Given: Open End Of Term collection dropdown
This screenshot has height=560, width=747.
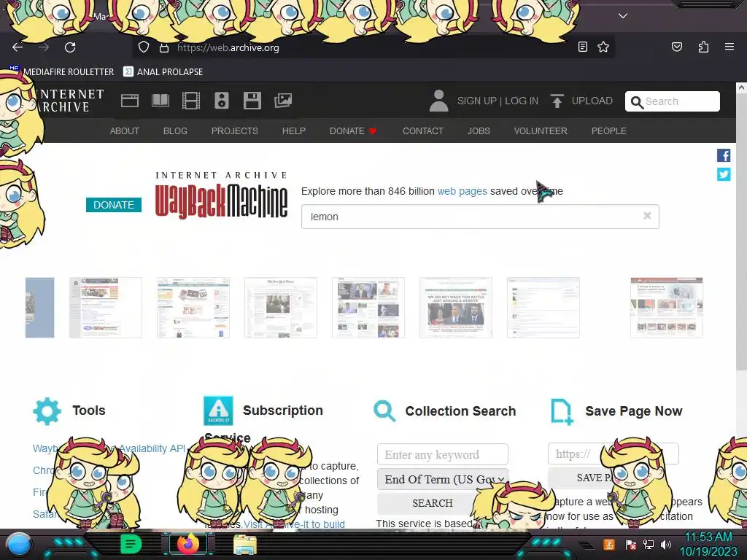Looking at the screenshot, I should click(443, 480).
